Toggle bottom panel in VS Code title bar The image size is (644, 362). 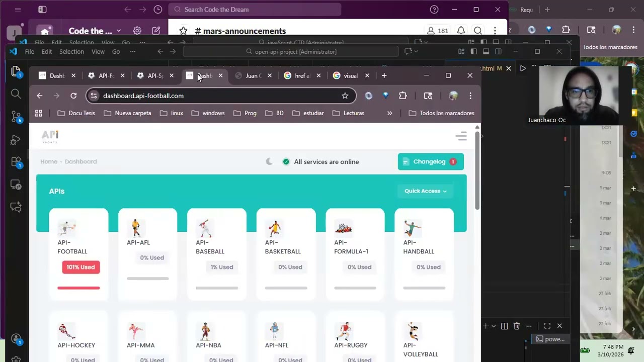(486, 51)
